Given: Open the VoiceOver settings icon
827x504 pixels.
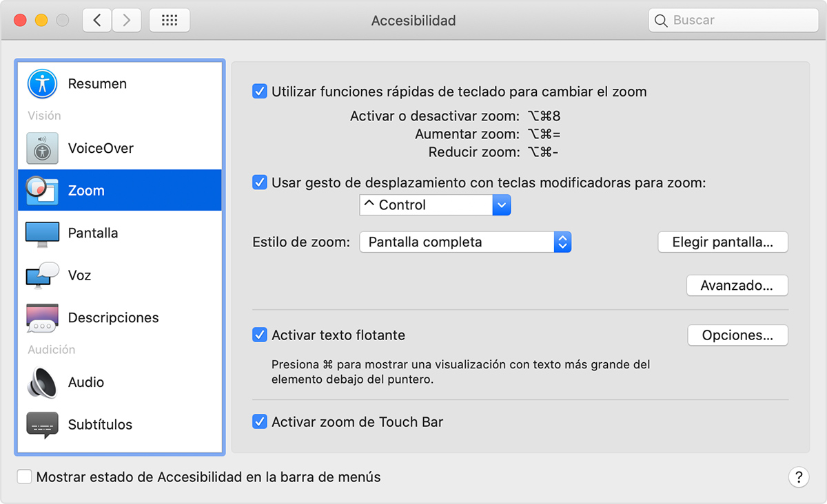Looking at the screenshot, I should pyautogui.click(x=41, y=147).
